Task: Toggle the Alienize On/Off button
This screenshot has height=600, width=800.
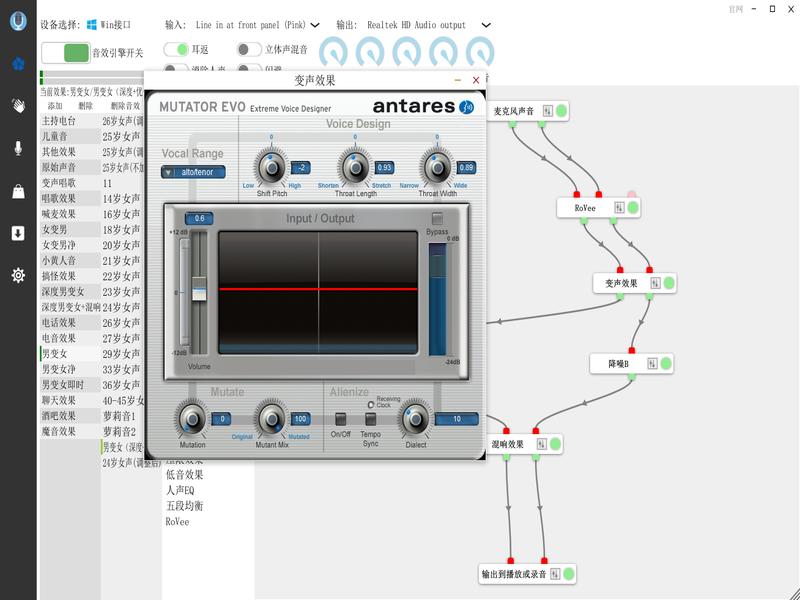Action: [340, 419]
